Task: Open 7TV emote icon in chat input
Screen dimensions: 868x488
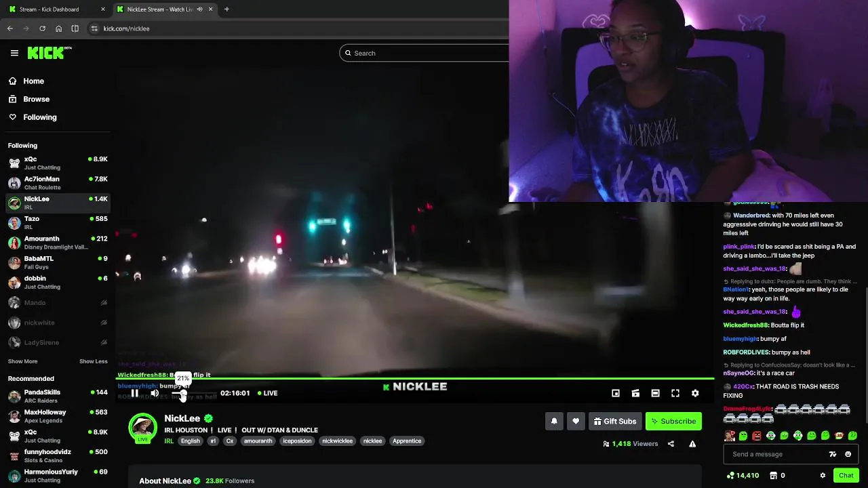Action: click(833, 454)
